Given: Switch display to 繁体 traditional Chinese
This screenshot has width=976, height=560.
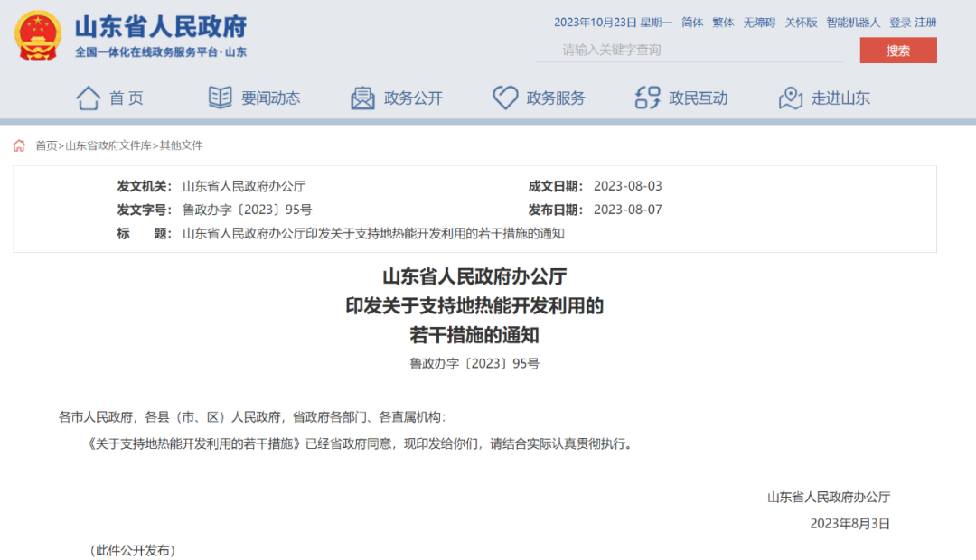Looking at the screenshot, I should [x=724, y=23].
